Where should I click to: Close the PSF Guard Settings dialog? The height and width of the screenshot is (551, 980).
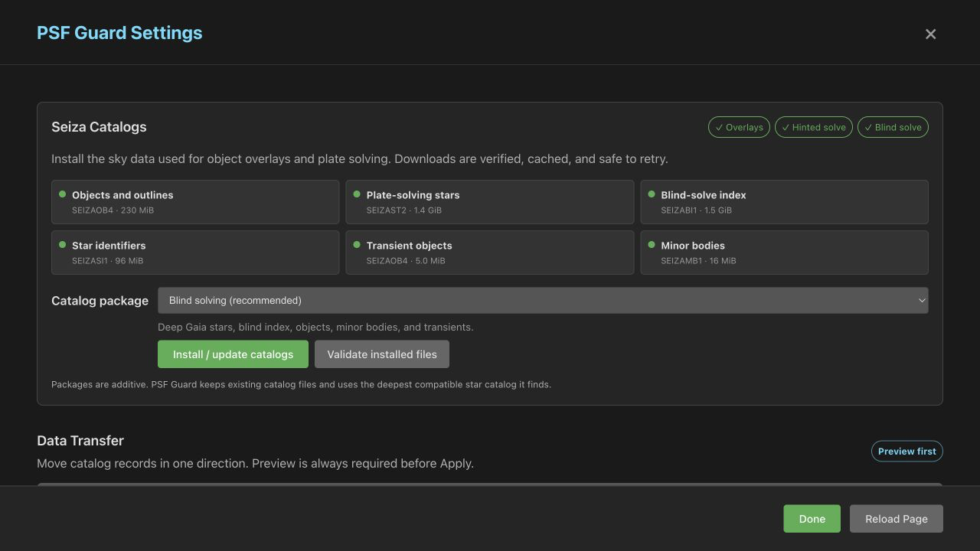pos(930,34)
